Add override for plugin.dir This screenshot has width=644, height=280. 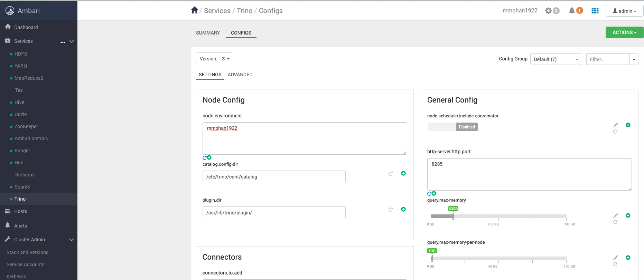pyautogui.click(x=403, y=209)
